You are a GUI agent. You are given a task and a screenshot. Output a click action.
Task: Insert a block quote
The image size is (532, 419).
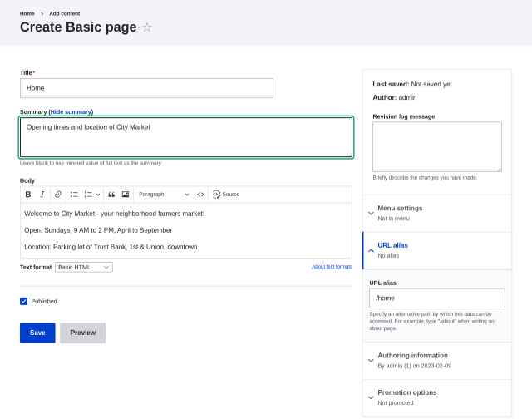tap(111, 195)
